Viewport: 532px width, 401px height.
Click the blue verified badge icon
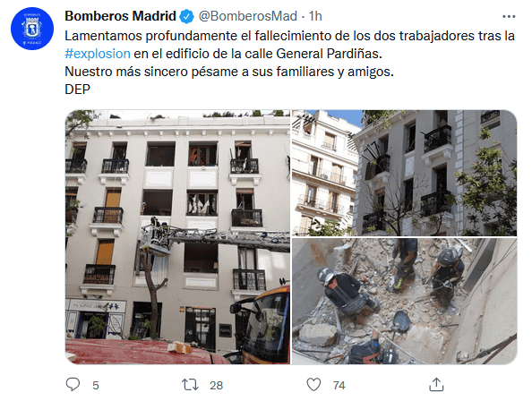pos(186,16)
